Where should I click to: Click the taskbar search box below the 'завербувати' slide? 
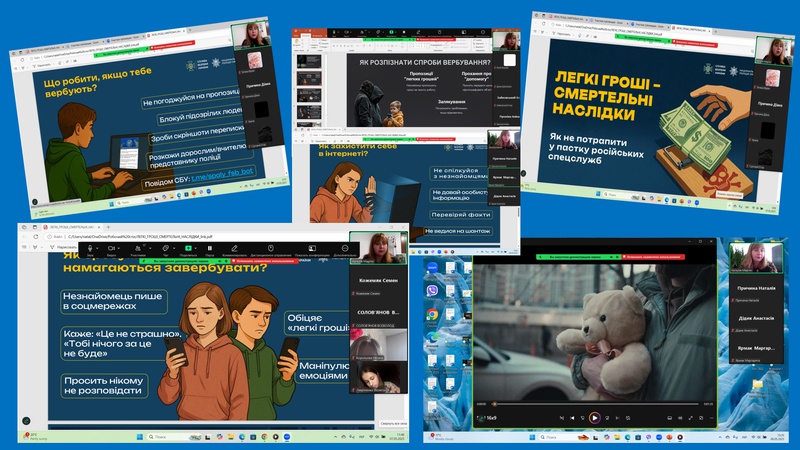(x=173, y=437)
